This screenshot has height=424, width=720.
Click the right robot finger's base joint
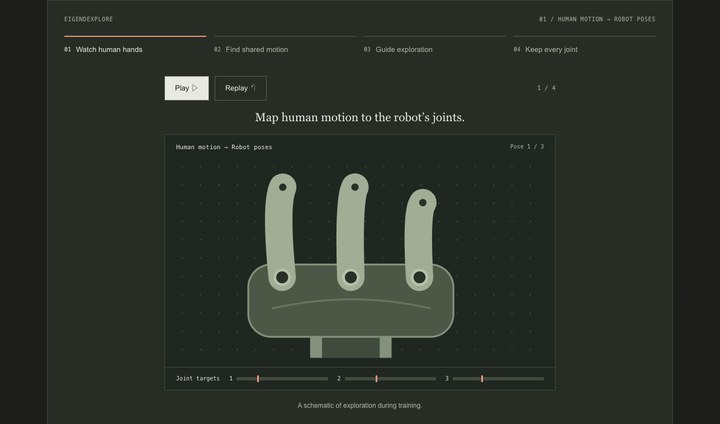point(419,277)
